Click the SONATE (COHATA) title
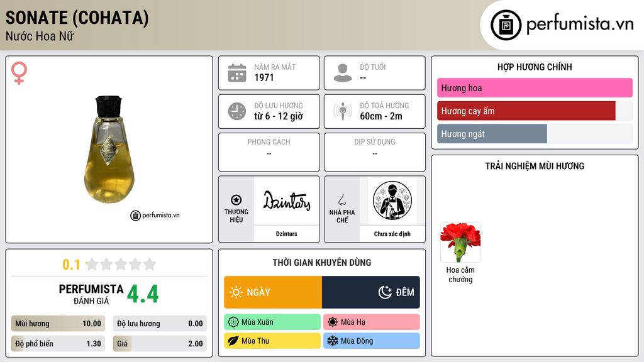This screenshot has width=644, height=362. point(77,18)
